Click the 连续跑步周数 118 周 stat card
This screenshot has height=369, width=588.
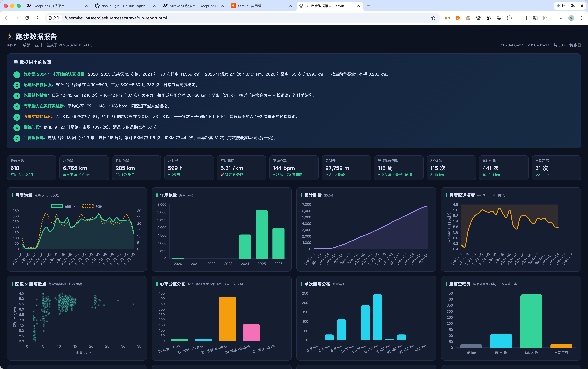[399, 168]
